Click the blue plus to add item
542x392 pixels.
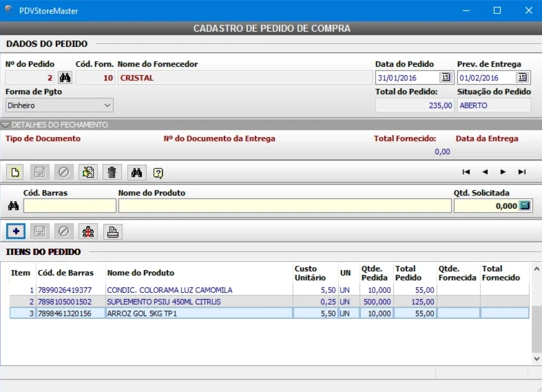tap(16, 231)
